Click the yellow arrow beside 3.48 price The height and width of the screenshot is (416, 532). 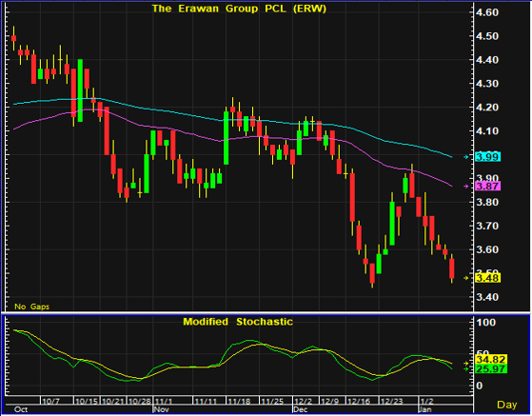pyautogui.click(x=466, y=278)
